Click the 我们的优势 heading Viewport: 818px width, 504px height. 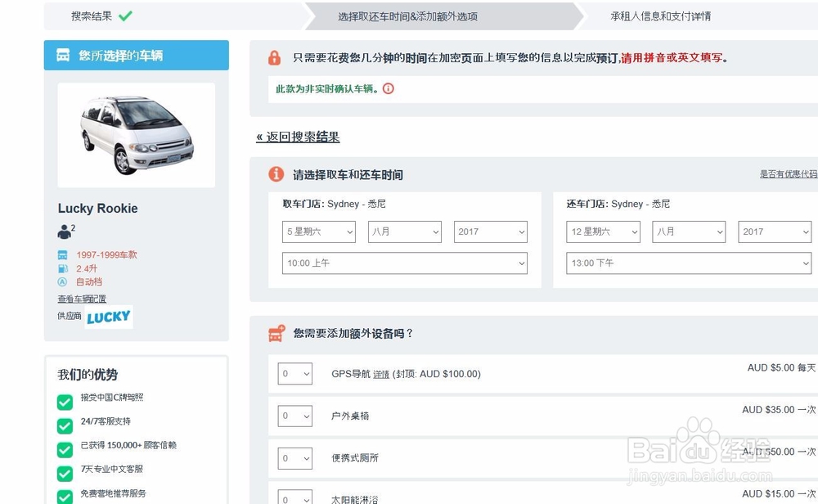(x=88, y=375)
